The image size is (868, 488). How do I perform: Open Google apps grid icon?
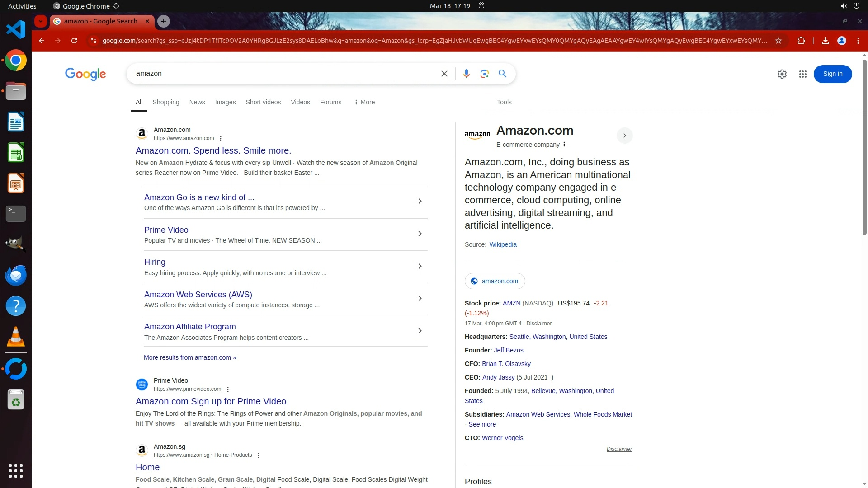click(x=802, y=74)
